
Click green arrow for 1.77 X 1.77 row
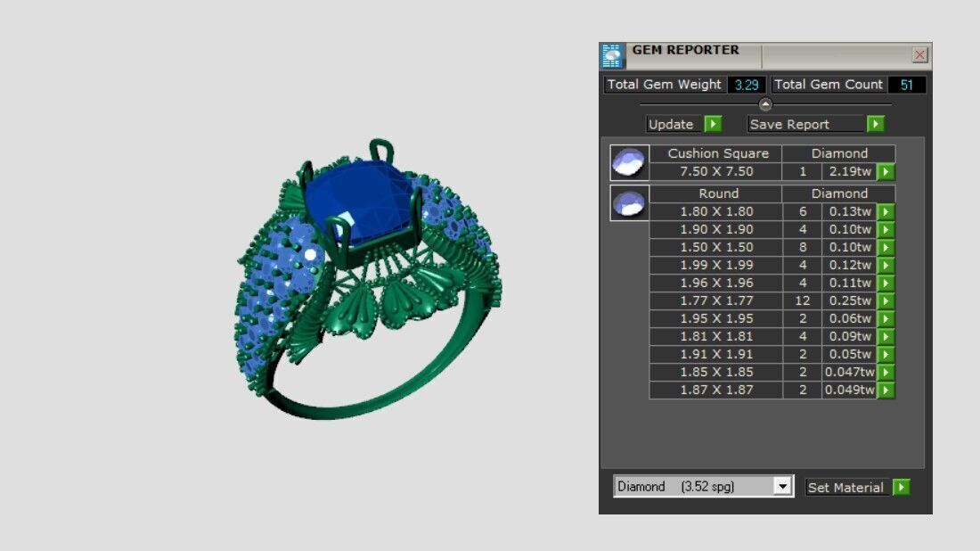(x=886, y=300)
